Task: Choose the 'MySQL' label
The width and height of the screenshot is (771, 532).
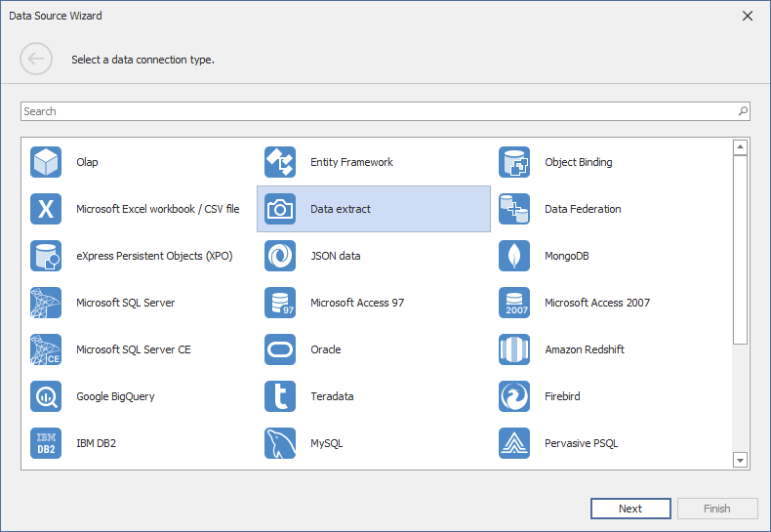Action: pyautogui.click(x=327, y=443)
